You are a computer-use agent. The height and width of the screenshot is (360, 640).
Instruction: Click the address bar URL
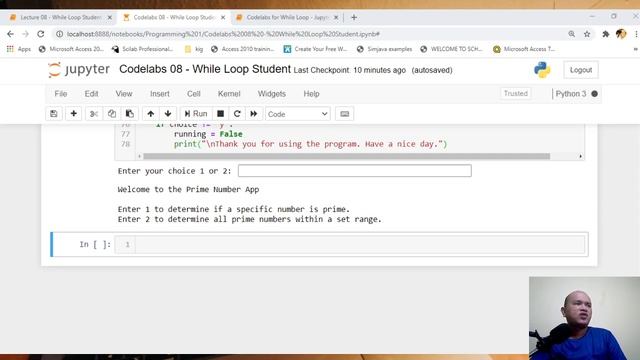[224, 34]
